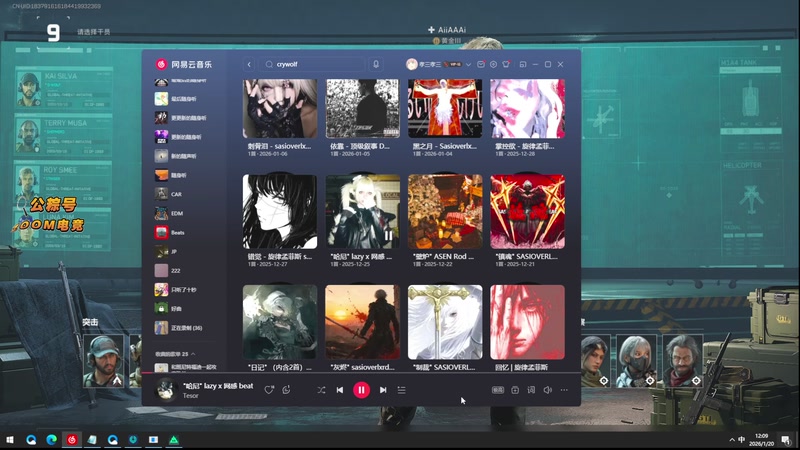The width and height of the screenshot is (800, 450).
Task: Open the skin theme shirt icon
Action: (506, 64)
